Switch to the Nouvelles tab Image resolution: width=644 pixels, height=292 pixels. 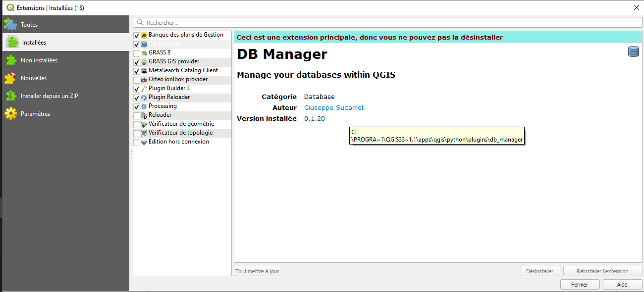tap(34, 78)
